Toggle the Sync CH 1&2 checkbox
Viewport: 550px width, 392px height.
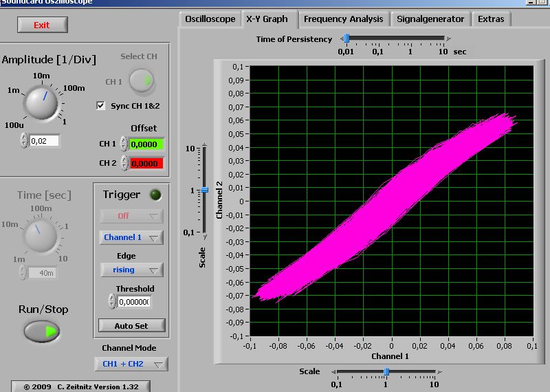102,106
